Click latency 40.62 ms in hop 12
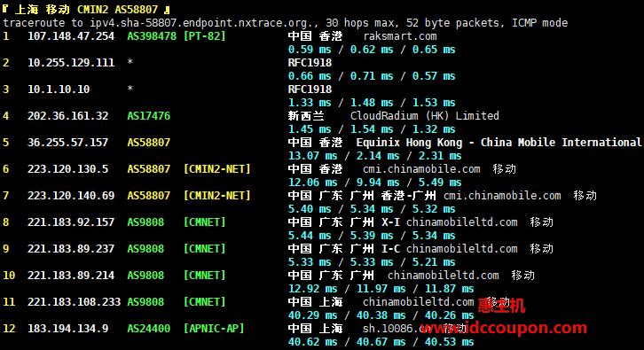 (312, 342)
